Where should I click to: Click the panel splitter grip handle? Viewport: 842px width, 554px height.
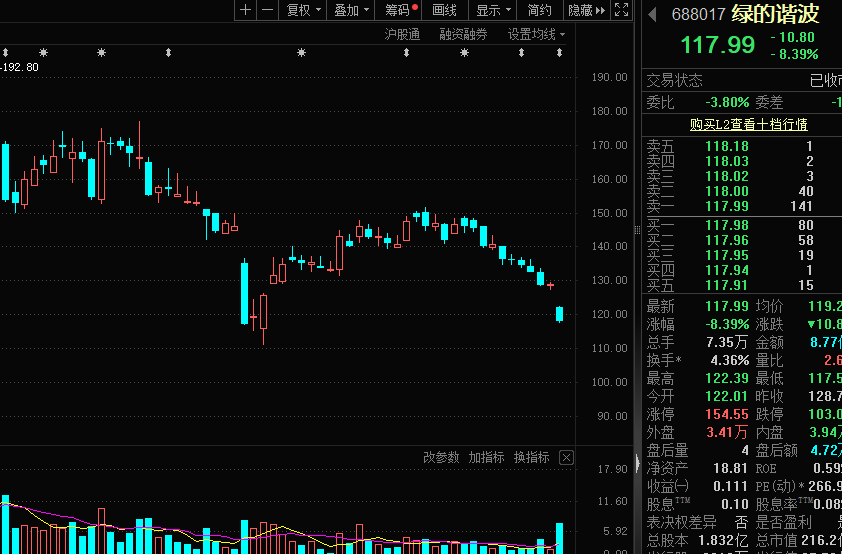pyautogui.click(x=637, y=230)
